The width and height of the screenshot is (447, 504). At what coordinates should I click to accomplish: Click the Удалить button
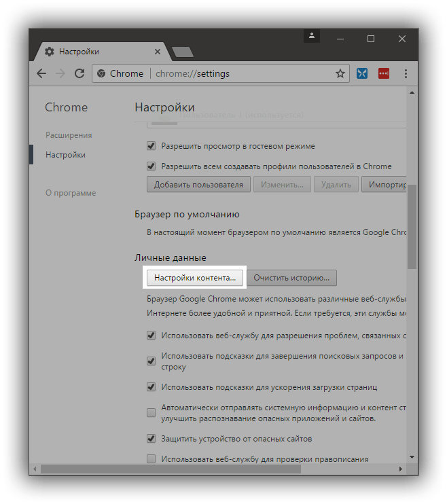336,185
